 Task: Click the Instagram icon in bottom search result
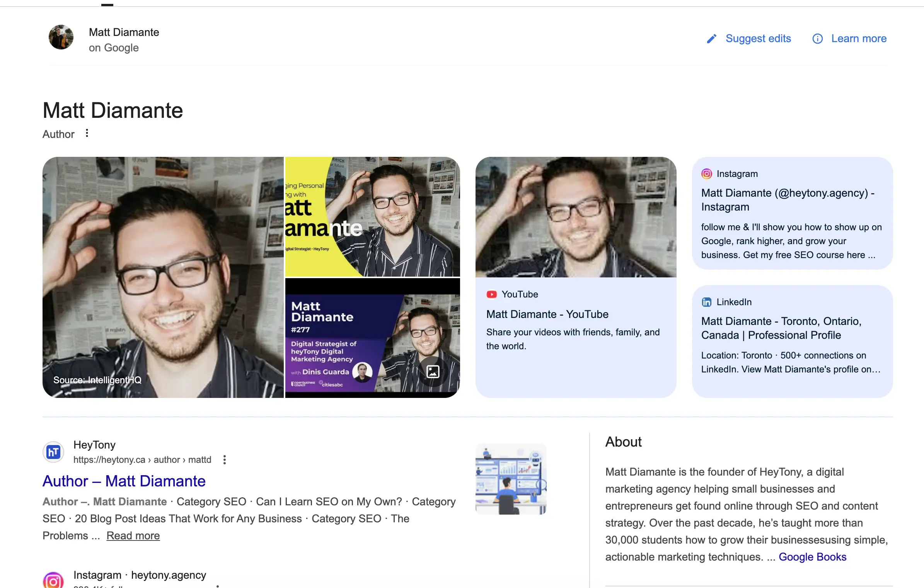pyautogui.click(x=53, y=581)
